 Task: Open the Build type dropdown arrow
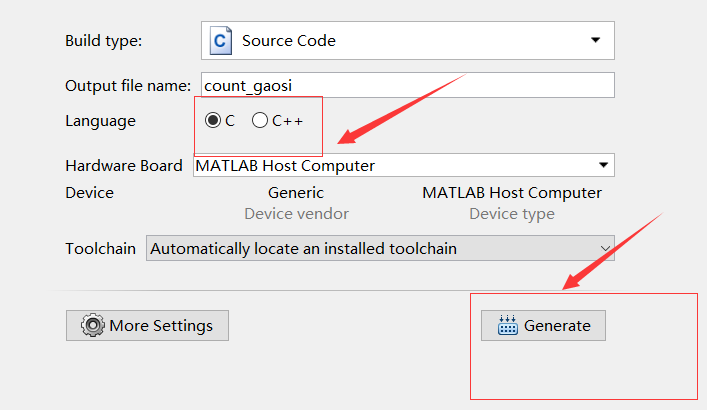click(x=596, y=41)
